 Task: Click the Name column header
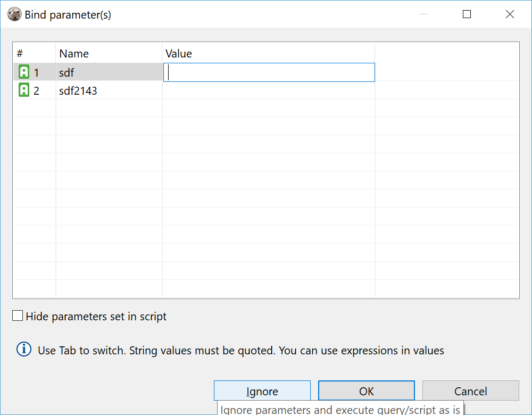(x=74, y=53)
